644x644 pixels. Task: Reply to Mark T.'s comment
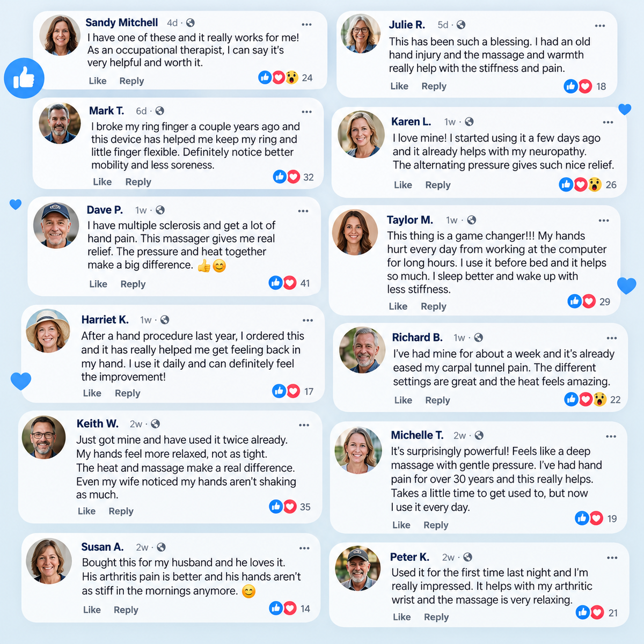click(x=138, y=182)
